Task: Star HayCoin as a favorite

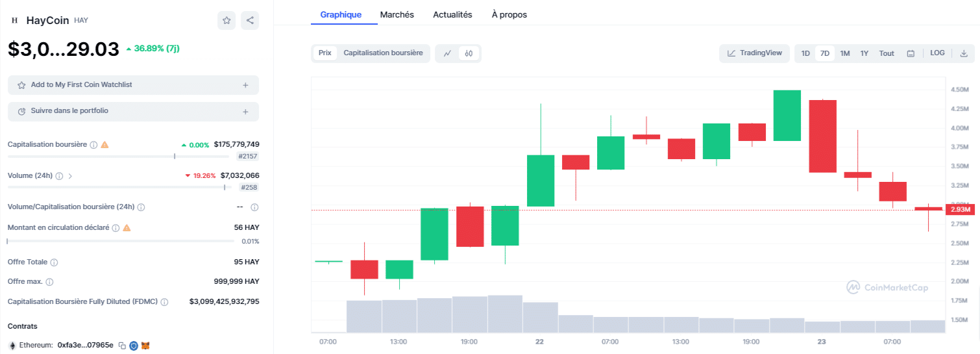Action: tap(227, 20)
